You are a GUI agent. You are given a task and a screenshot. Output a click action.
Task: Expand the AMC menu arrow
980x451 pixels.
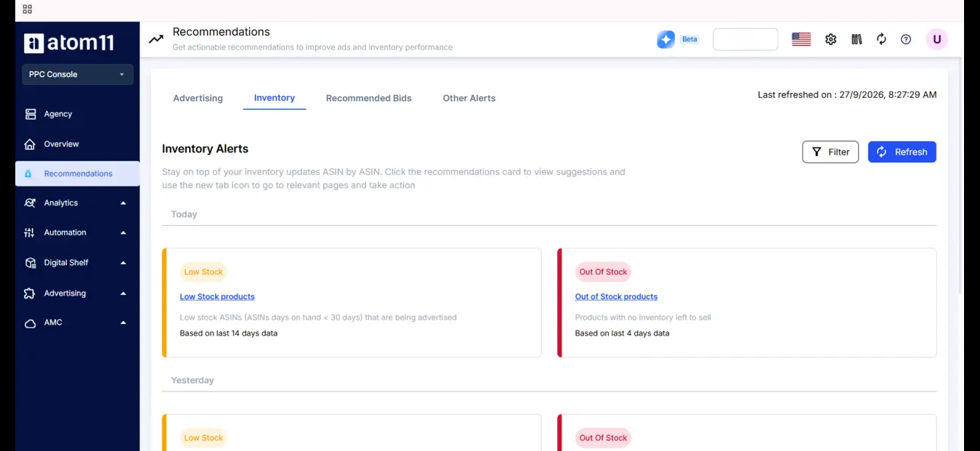(x=123, y=322)
